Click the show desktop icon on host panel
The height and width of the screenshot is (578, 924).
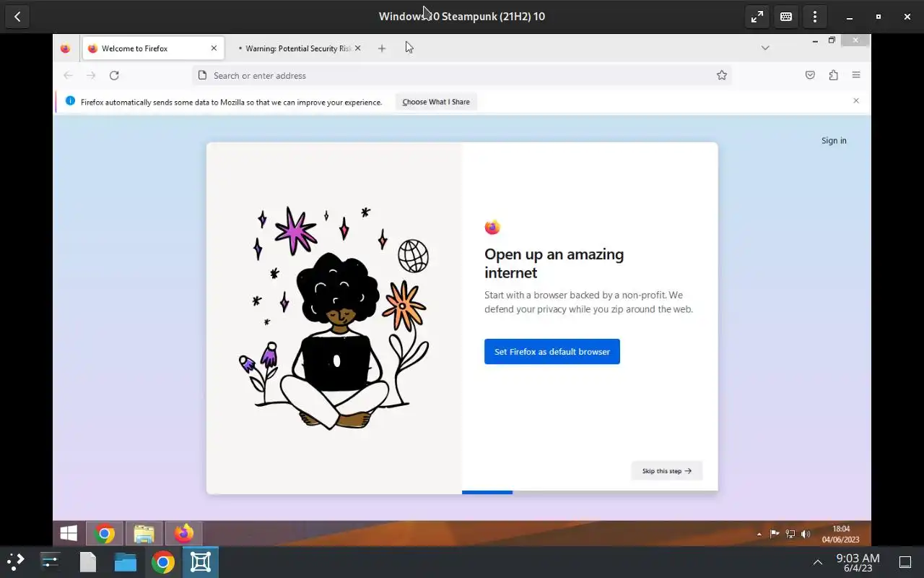(x=905, y=562)
